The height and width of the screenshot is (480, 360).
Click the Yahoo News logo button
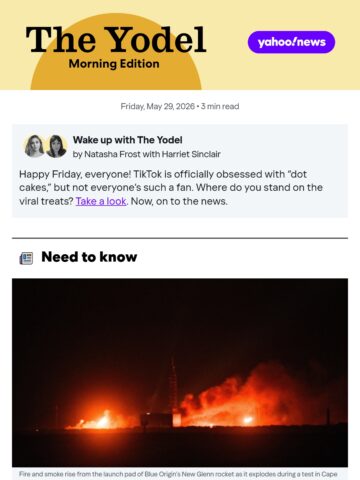click(291, 42)
